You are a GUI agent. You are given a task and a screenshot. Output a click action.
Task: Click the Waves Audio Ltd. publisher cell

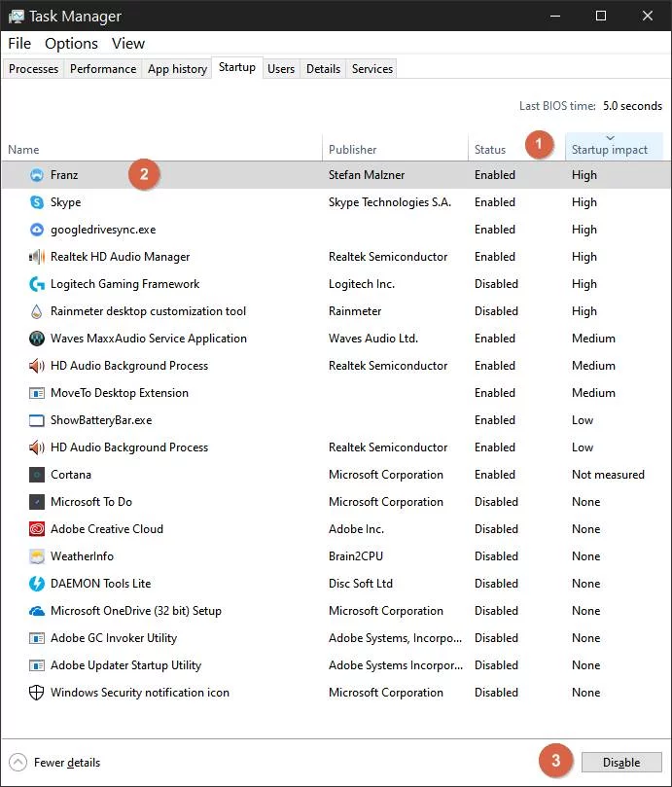click(x=372, y=339)
